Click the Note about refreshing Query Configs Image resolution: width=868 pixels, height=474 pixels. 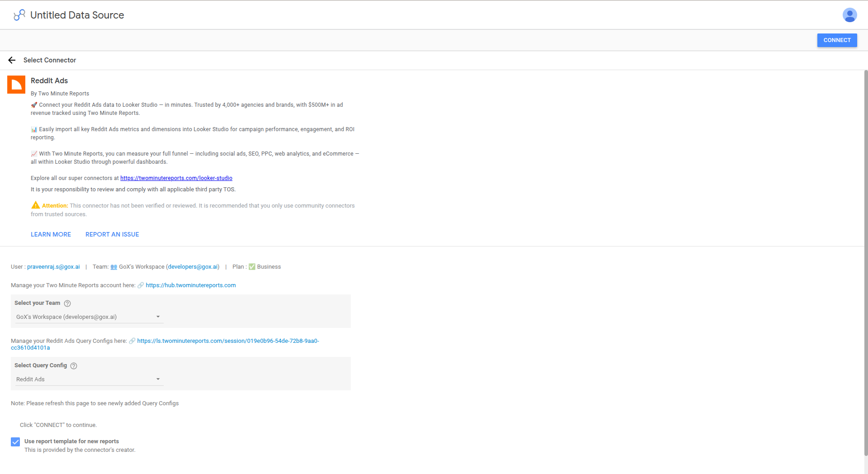pyautogui.click(x=95, y=403)
